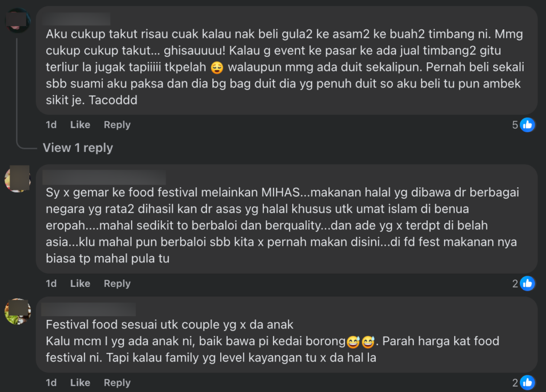
Task: Open the first commenter's profile picture
Action: click(x=18, y=21)
